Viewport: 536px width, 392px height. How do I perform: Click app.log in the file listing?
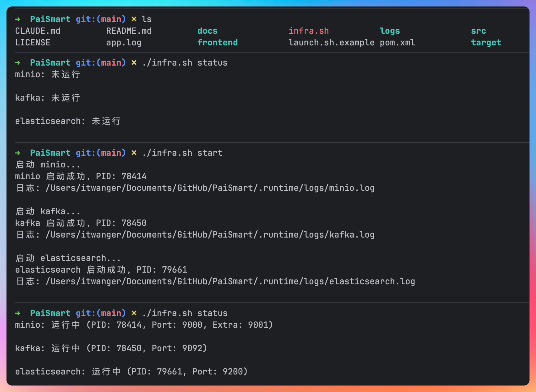click(124, 43)
